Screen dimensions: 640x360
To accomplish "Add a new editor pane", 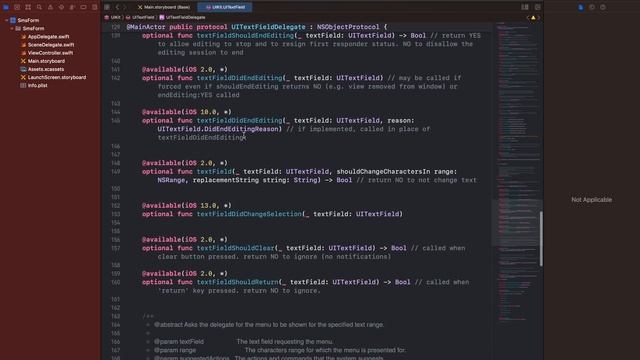I will point(538,7).
